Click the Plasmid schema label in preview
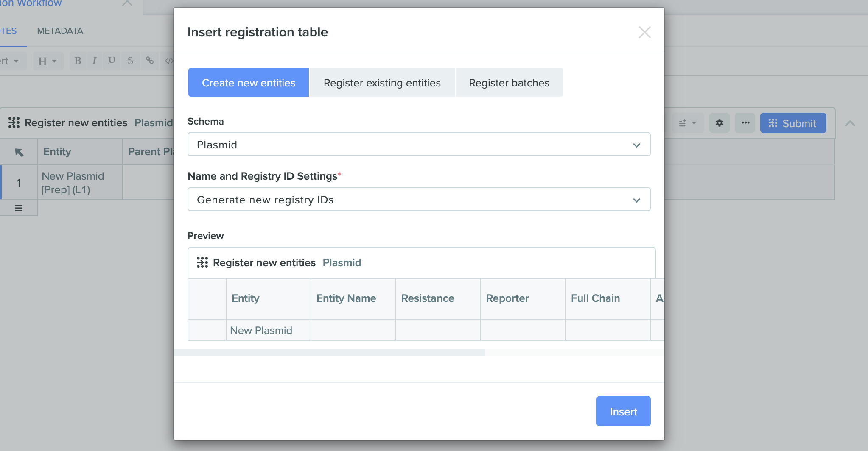Image resolution: width=868 pixels, height=451 pixels. [342, 262]
